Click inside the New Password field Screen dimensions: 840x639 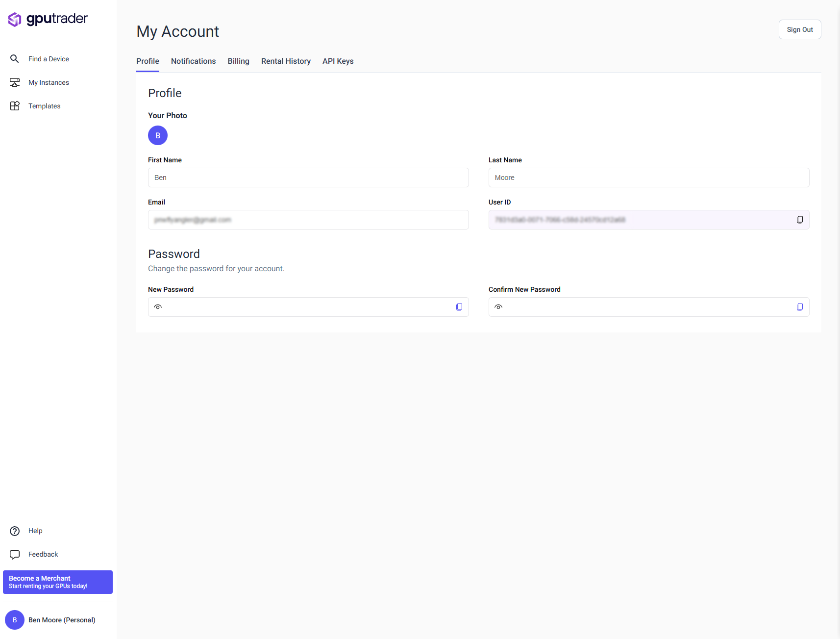point(308,307)
